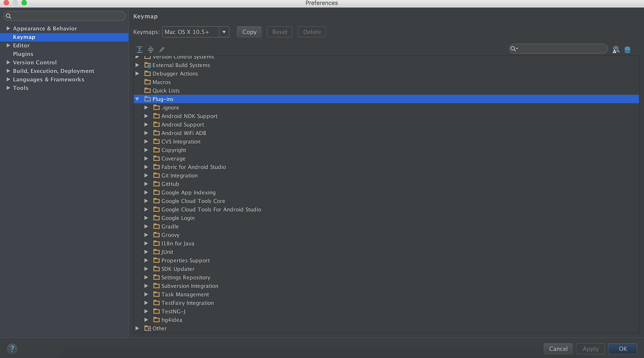The width and height of the screenshot is (644, 358).
Task: Expand the Git Integration plugin node
Action: tap(146, 175)
